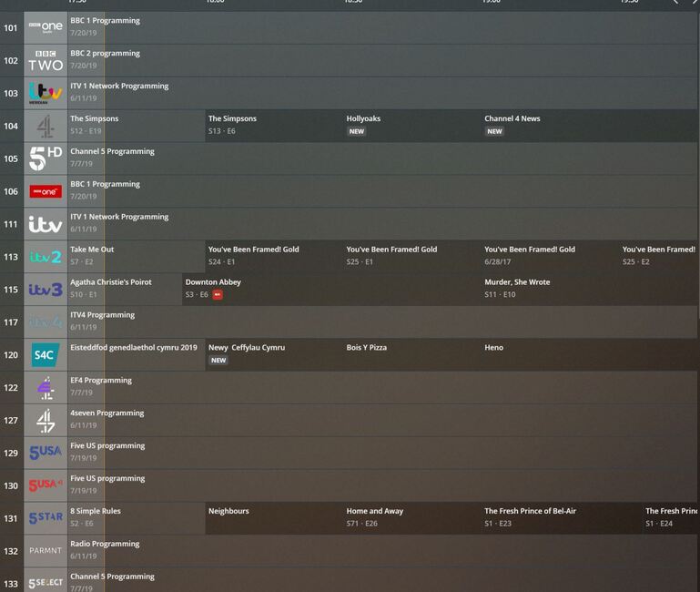Select the red 5USA+1 logo on 130
This screenshot has height=592, width=700.
click(46, 485)
